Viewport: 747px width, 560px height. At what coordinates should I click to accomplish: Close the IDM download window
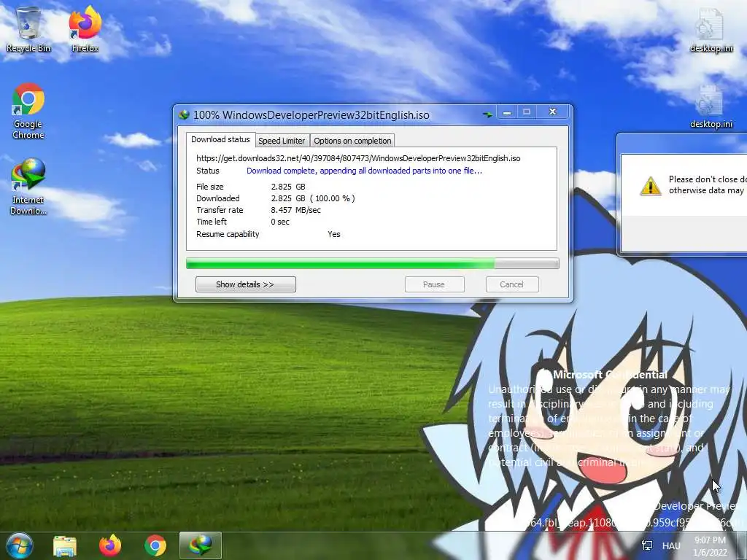pyautogui.click(x=553, y=112)
